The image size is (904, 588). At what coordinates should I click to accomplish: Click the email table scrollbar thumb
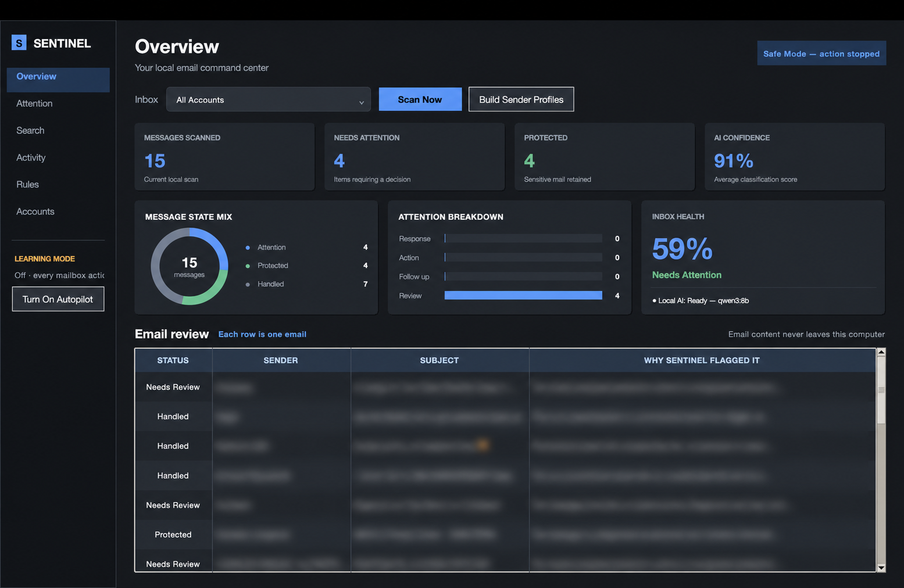[x=881, y=390]
